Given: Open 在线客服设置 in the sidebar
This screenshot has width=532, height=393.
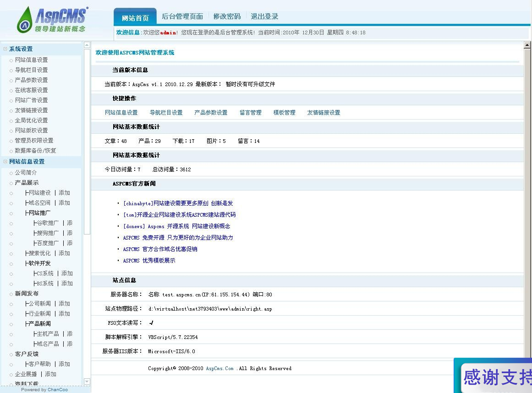Looking at the screenshot, I should [x=31, y=90].
